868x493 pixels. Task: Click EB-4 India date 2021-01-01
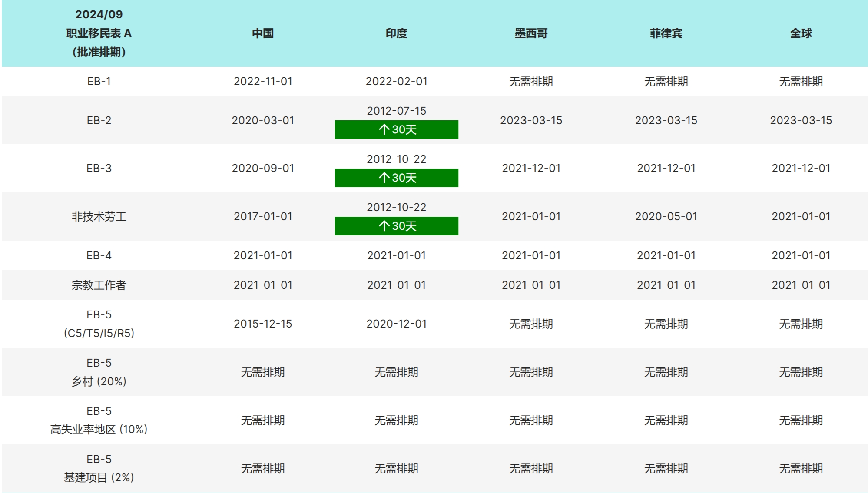(396, 255)
